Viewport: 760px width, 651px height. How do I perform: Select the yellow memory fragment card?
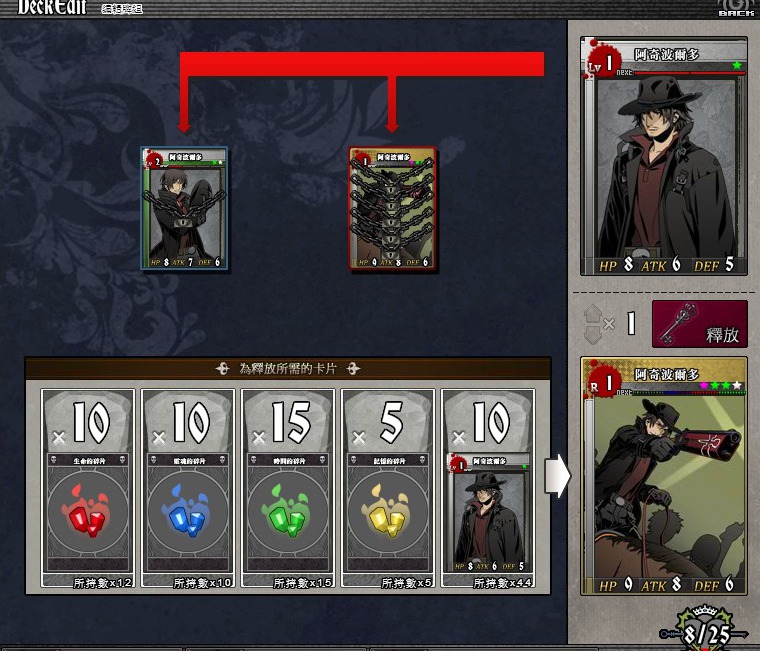pos(388,488)
